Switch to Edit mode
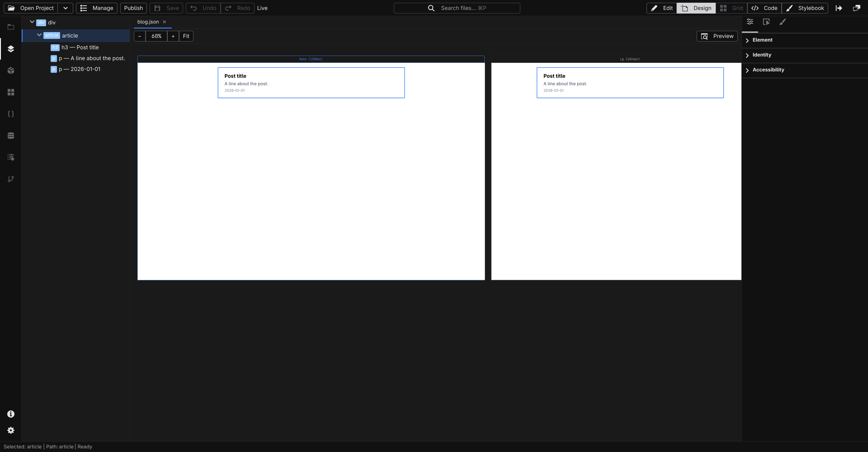The height and width of the screenshot is (452, 868). point(661,8)
